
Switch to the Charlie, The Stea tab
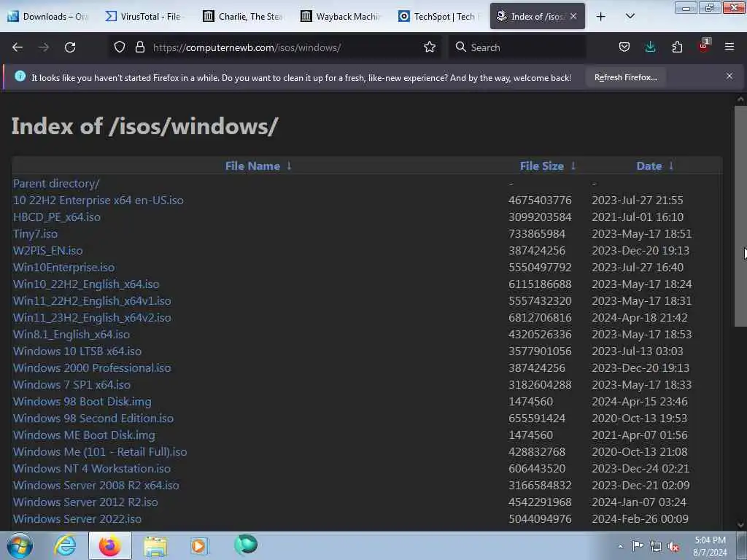pos(243,17)
